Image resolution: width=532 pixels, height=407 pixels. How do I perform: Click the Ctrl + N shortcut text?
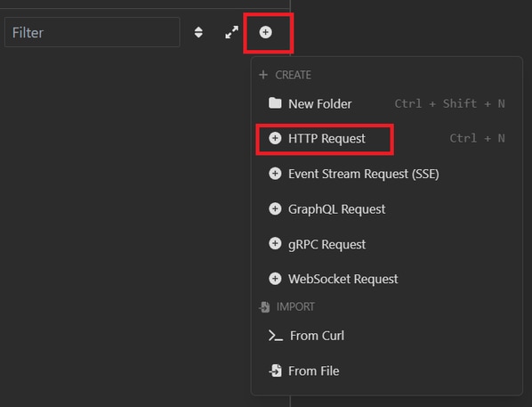click(x=477, y=138)
